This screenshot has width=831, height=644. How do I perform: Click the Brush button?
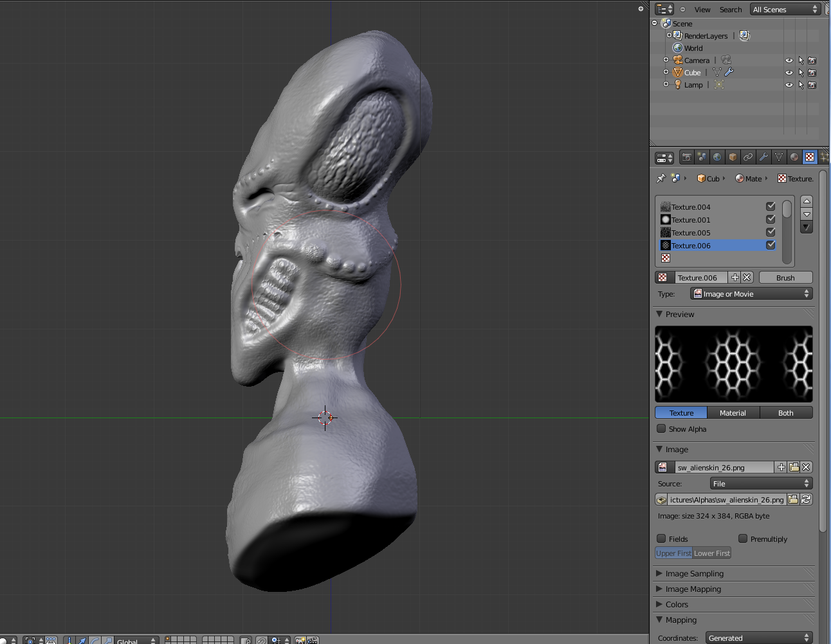785,277
